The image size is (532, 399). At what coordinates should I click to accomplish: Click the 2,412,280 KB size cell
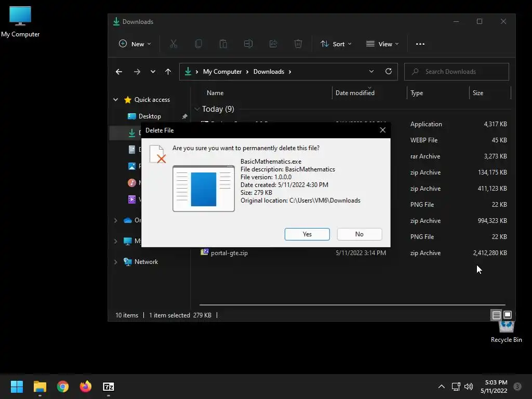pyautogui.click(x=490, y=253)
